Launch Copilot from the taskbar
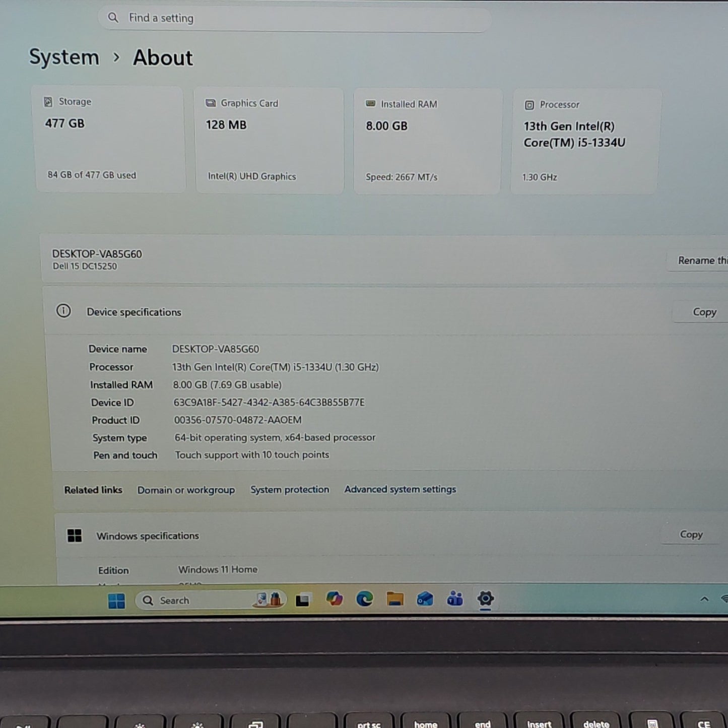 point(334,599)
